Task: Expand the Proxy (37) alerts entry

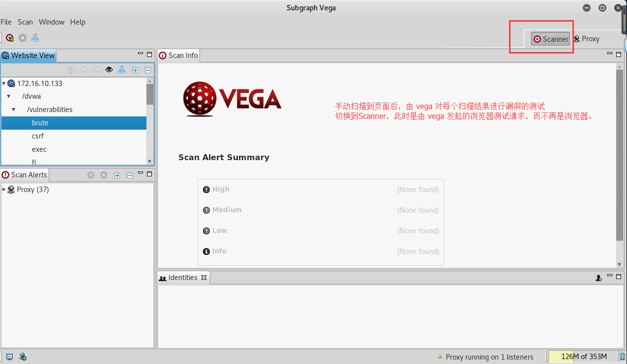Action: [4, 189]
